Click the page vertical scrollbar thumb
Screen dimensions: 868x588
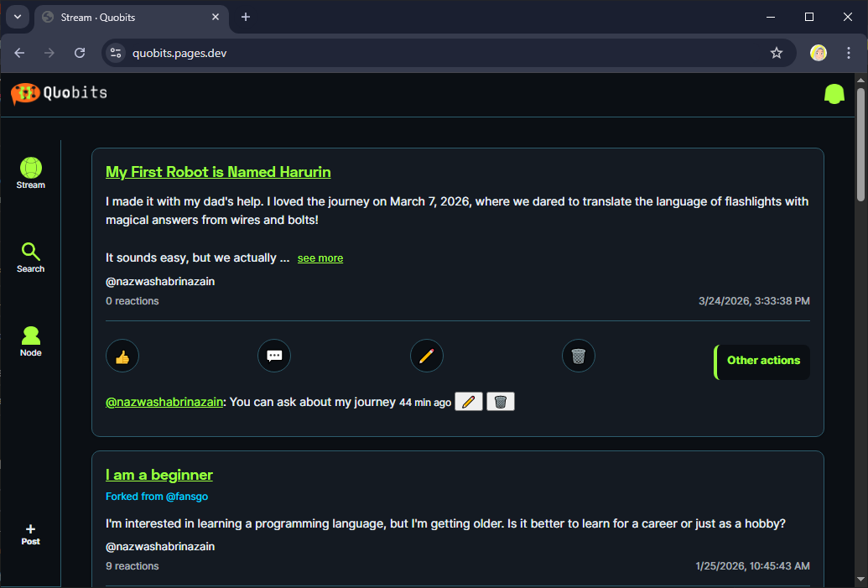860,145
